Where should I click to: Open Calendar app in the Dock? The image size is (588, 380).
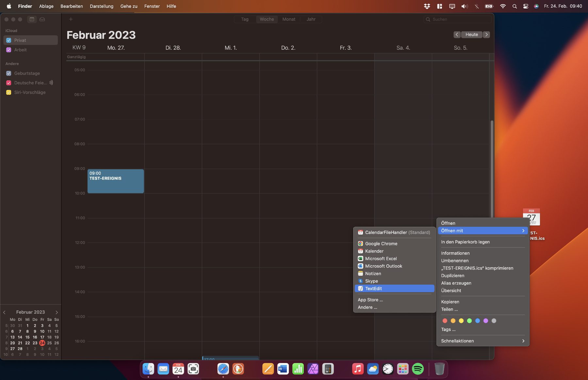tap(178, 369)
